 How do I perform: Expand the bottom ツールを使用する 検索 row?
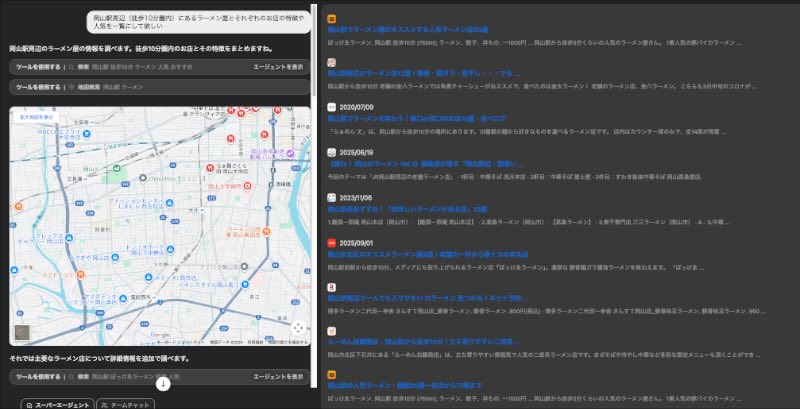click(160, 377)
